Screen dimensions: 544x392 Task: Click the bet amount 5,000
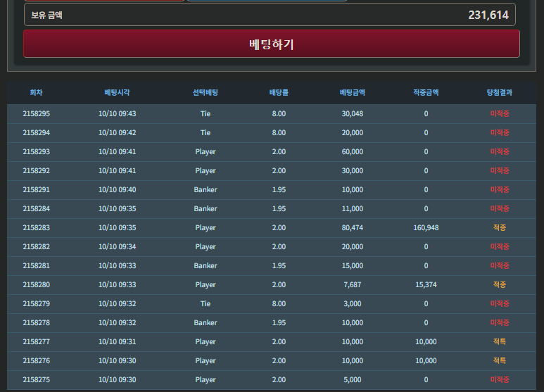click(353, 380)
